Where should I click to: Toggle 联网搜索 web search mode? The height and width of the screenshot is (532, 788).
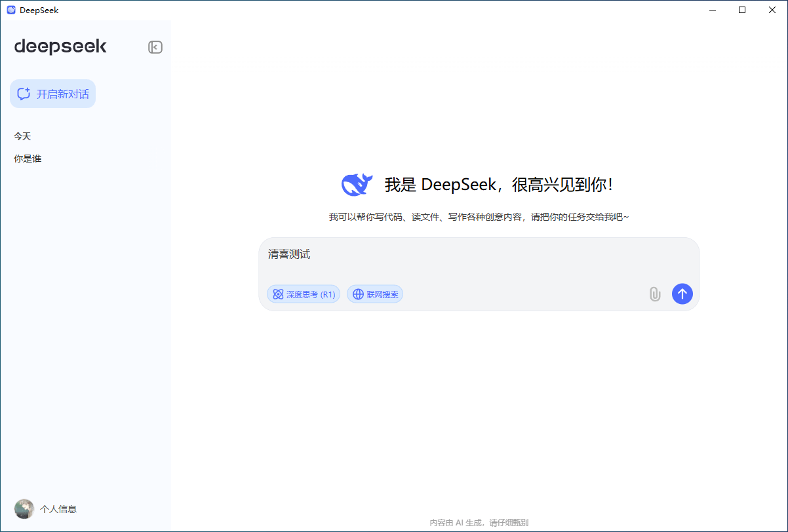tap(375, 294)
